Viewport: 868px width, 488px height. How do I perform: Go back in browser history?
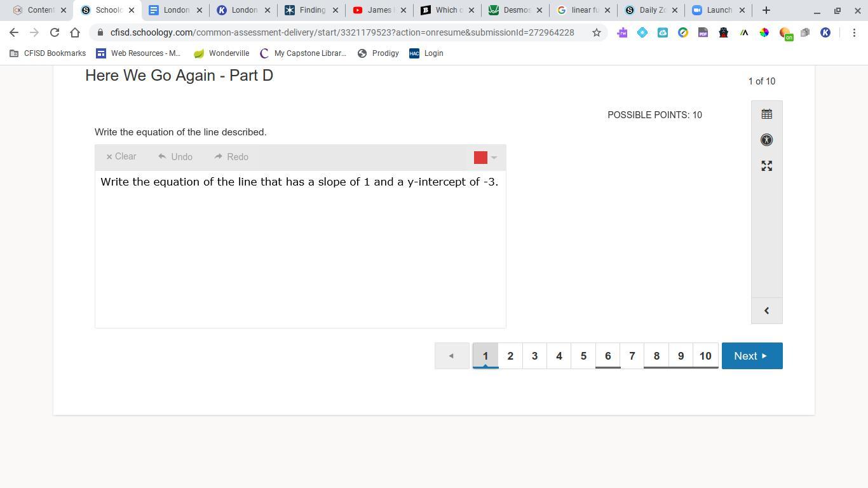pyautogui.click(x=14, y=32)
